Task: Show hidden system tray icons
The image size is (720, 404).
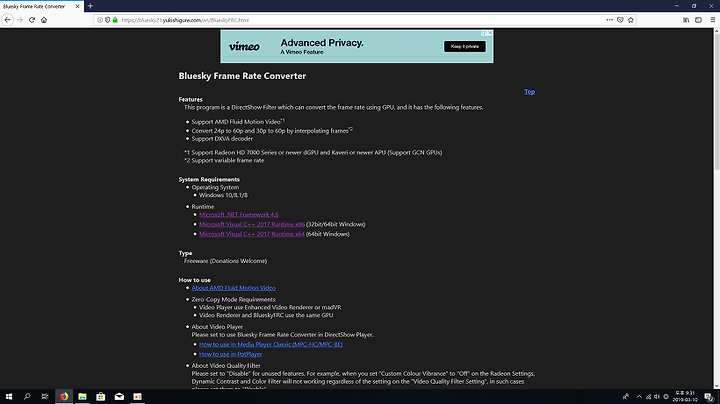Action: pos(639,397)
